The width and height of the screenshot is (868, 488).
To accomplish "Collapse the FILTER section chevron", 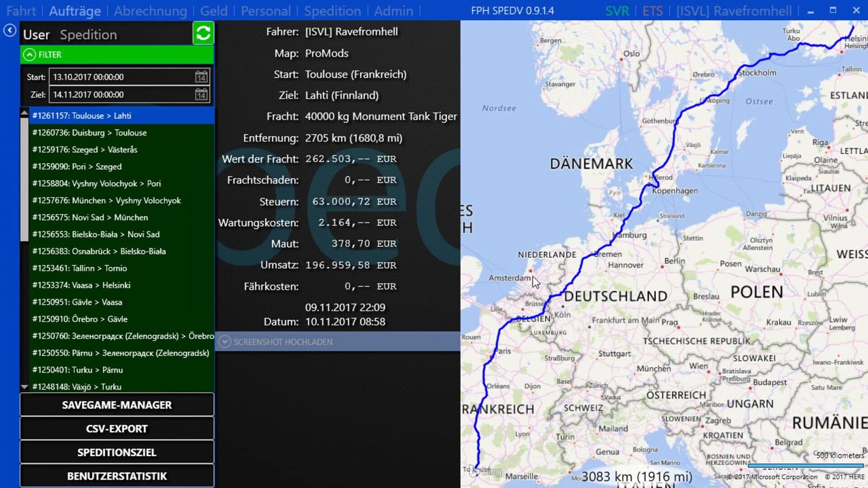I will pos(29,54).
